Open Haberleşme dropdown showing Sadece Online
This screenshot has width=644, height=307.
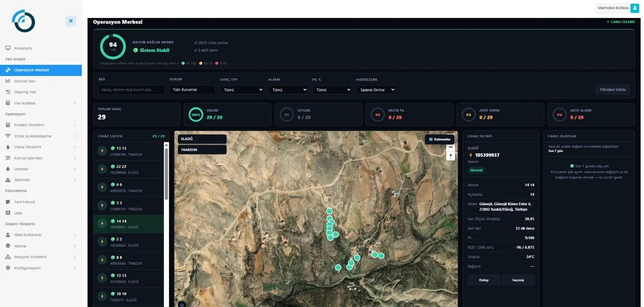(x=376, y=90)
